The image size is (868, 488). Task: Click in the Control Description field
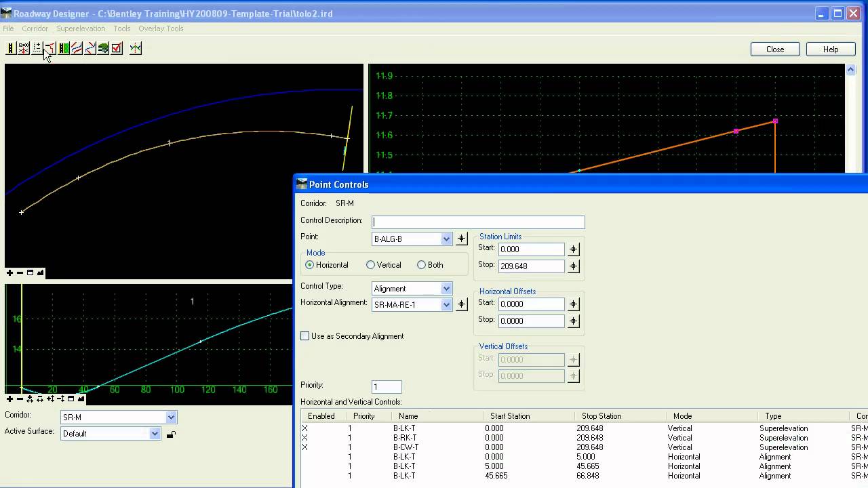pyautogui.click(x=478, y=222)
